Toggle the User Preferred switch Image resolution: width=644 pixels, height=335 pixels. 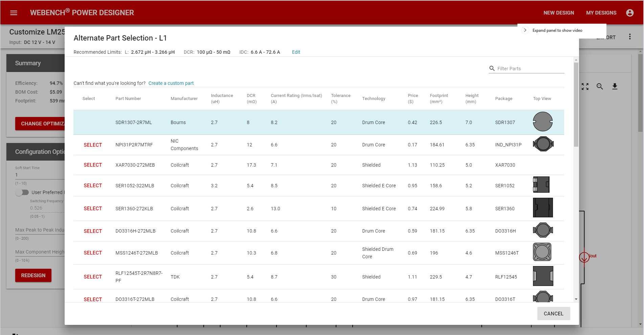(22, 192)
